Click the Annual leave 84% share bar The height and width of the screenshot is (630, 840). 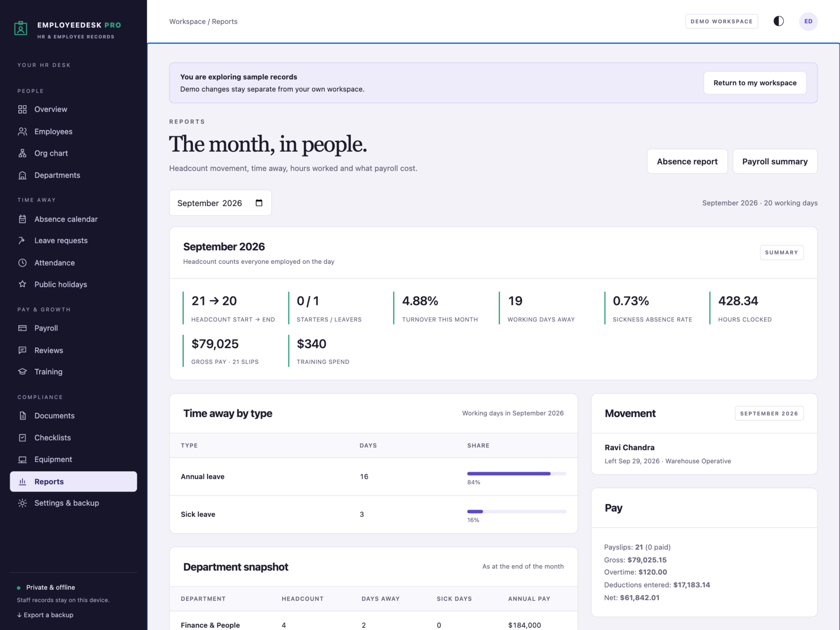[x=516, y=473]
